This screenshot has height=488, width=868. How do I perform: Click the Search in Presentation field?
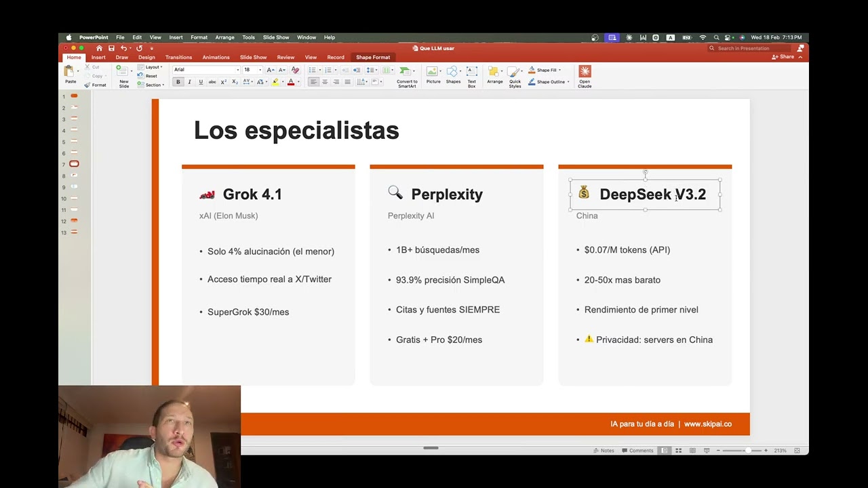tap(751, 48)
